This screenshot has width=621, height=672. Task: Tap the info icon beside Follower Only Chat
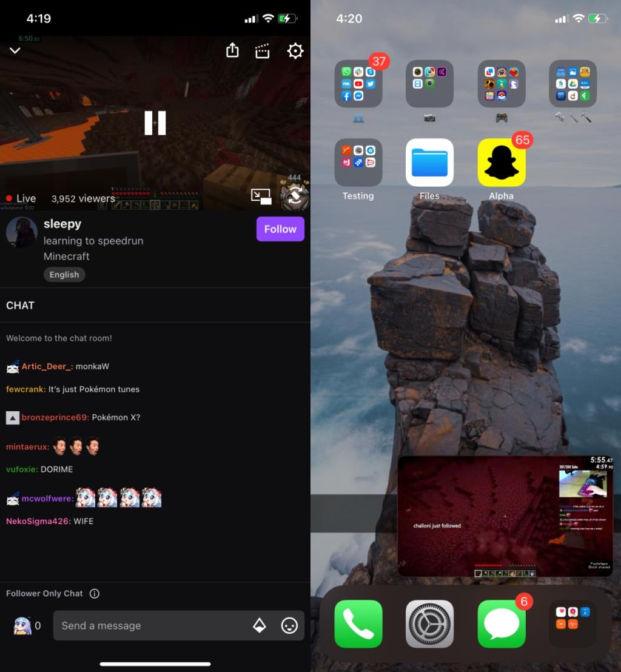pos(94,594)
